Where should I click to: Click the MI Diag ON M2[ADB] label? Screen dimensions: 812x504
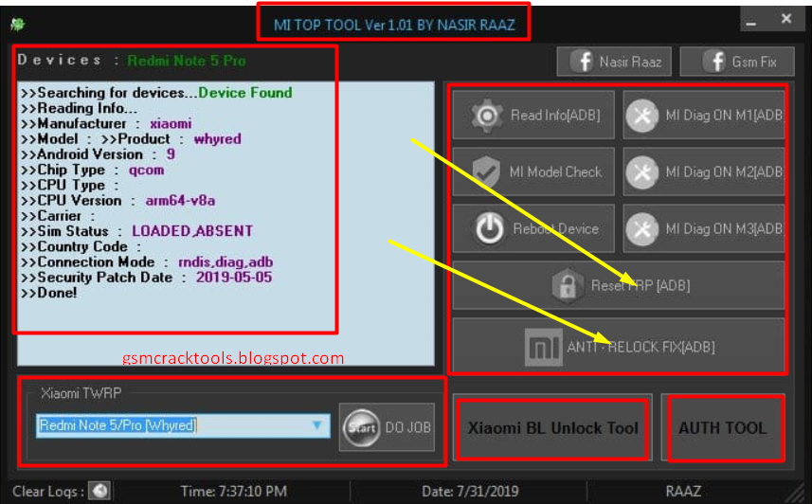[725, 172]
